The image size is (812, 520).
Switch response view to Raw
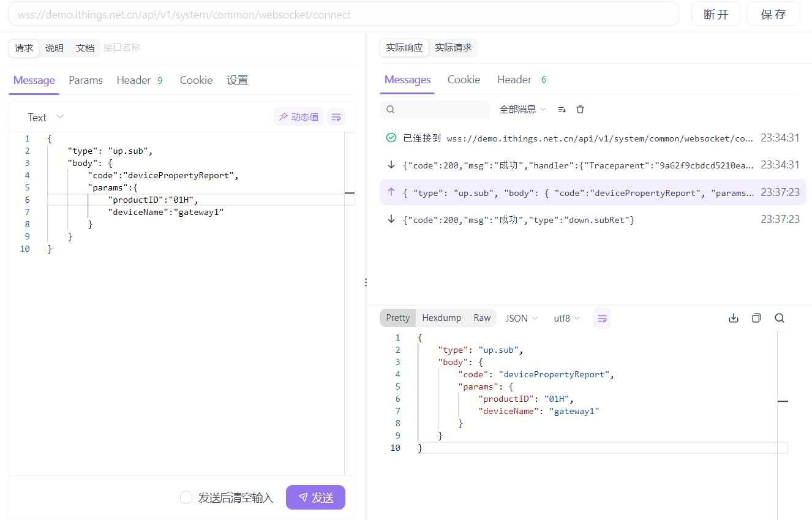(x=482, y=318)
